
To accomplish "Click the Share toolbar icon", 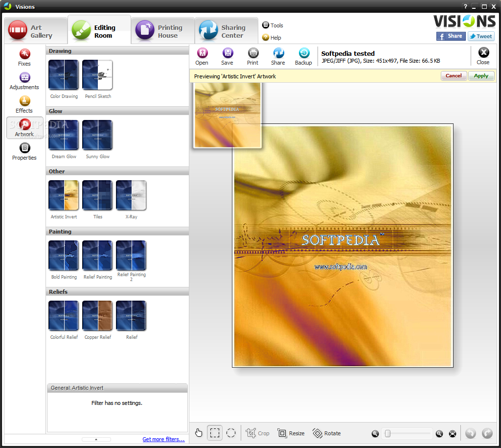I will 278,56.
